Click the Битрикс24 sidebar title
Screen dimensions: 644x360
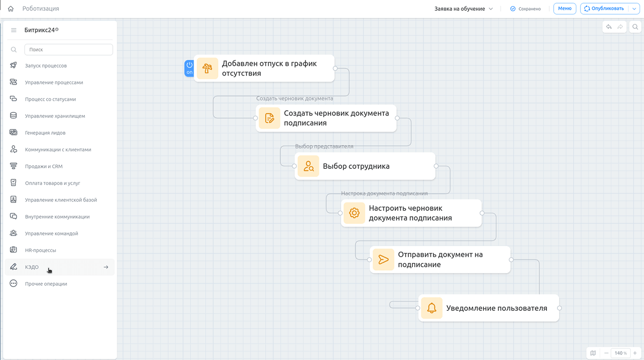[x=41, y=30]
